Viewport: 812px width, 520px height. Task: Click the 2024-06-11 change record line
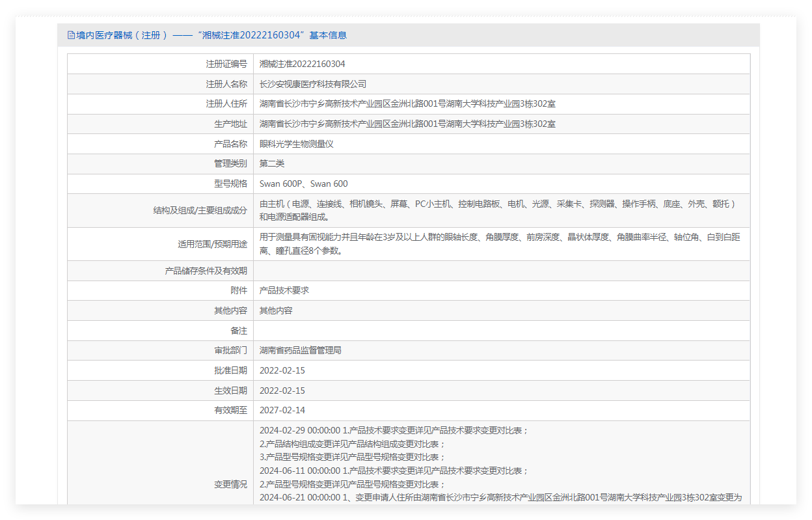pos(394,471)
